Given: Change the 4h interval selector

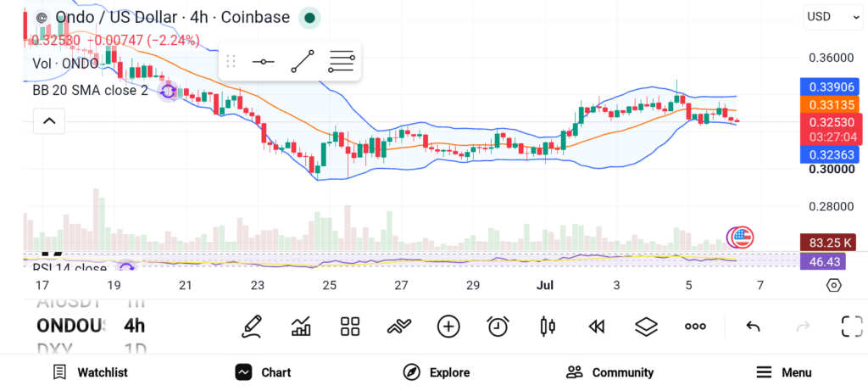Looking at the screenshot, I should tap(135, 326).
